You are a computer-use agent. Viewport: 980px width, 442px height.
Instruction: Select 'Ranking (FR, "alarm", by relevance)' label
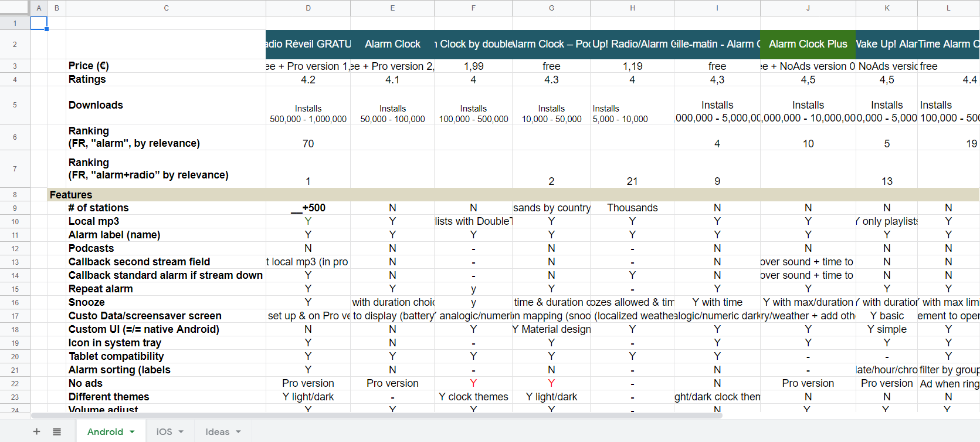166,137
